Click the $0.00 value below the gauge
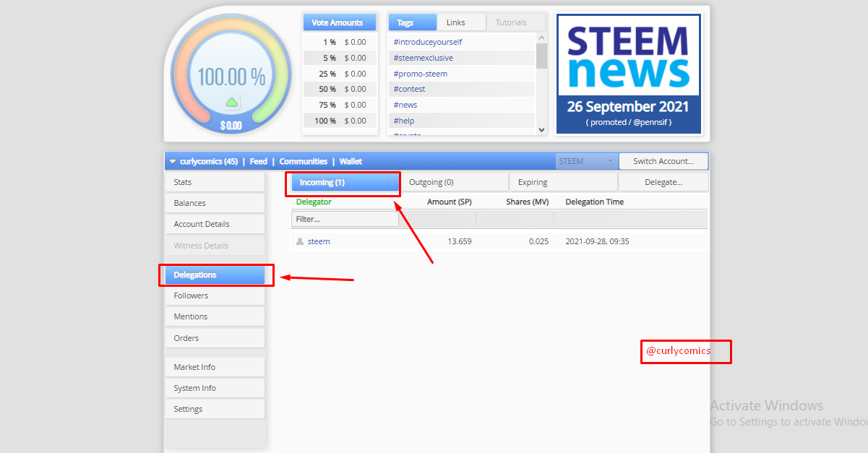The image size is (868, 453). (231, 126)
